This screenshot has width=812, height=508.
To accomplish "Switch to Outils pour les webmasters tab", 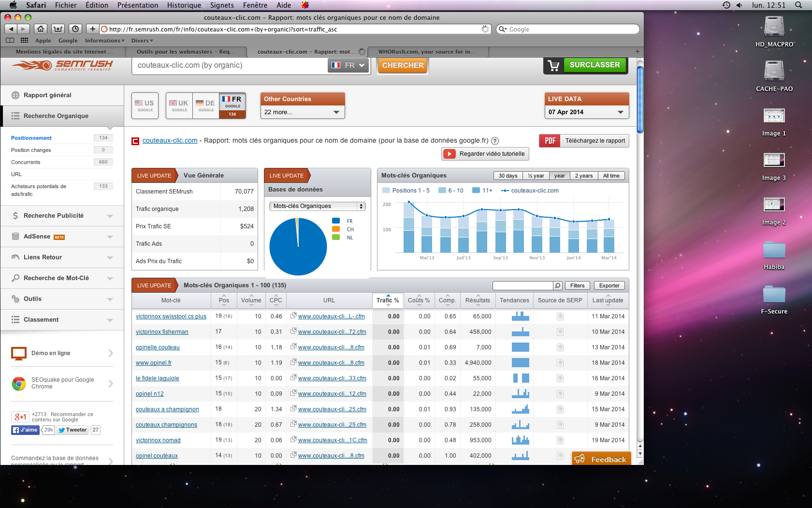I will tap(186, 52).
